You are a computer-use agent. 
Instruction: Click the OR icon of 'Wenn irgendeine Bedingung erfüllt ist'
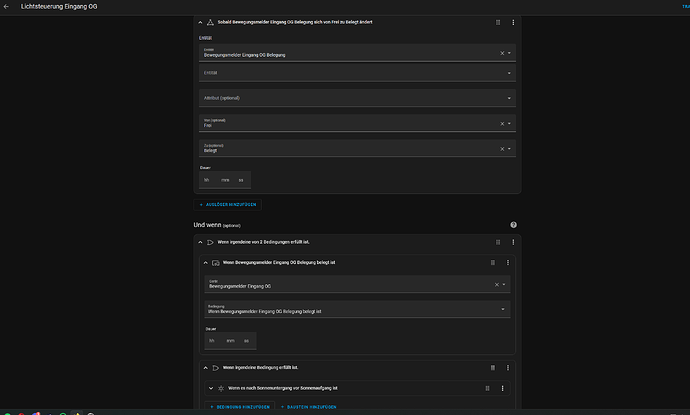pos(216,368)
